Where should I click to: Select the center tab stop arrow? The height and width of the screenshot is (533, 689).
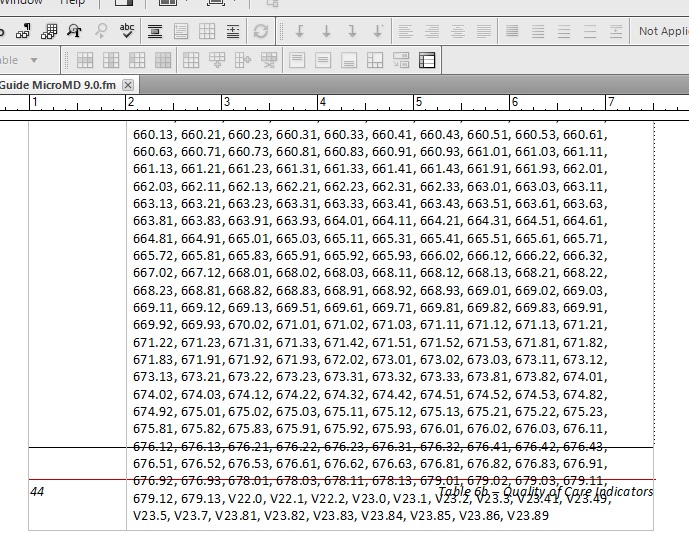tap(326, 31)
